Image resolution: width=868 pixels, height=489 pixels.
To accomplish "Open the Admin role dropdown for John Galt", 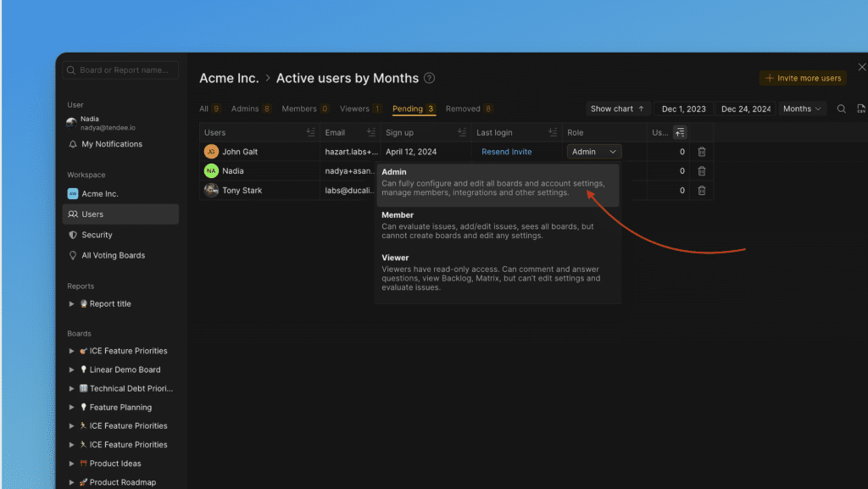I will (593, 152).
